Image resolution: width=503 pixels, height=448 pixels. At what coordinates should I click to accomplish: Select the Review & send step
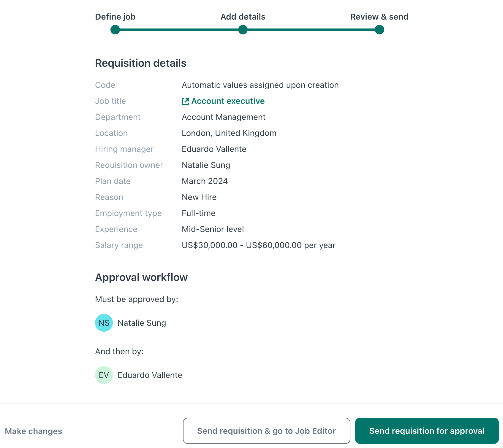tap(379, 17)
